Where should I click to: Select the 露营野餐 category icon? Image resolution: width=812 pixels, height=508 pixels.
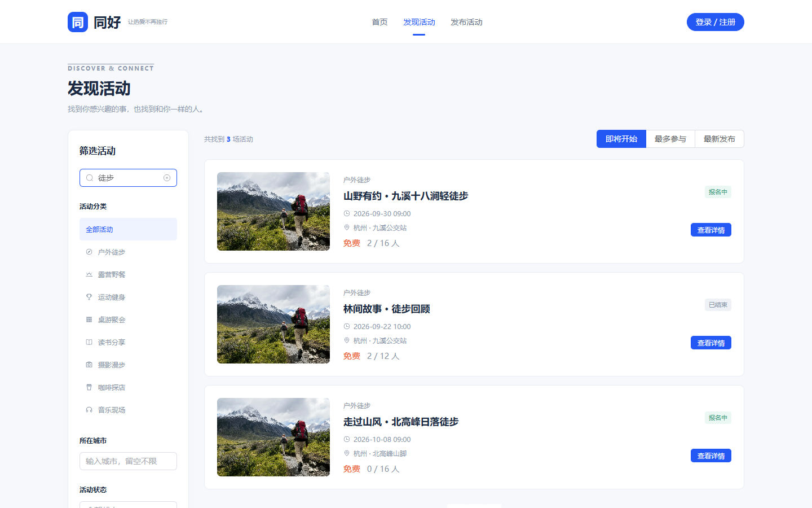point(89,274)
